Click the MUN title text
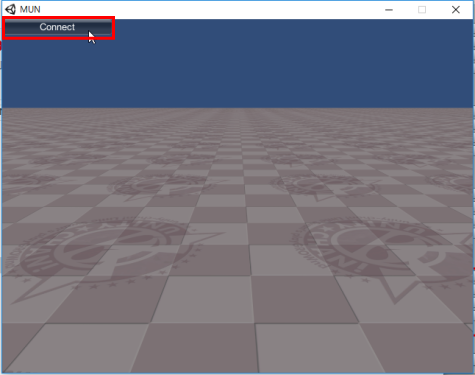The height and width of the screenshot is (375, 475). 30,9
